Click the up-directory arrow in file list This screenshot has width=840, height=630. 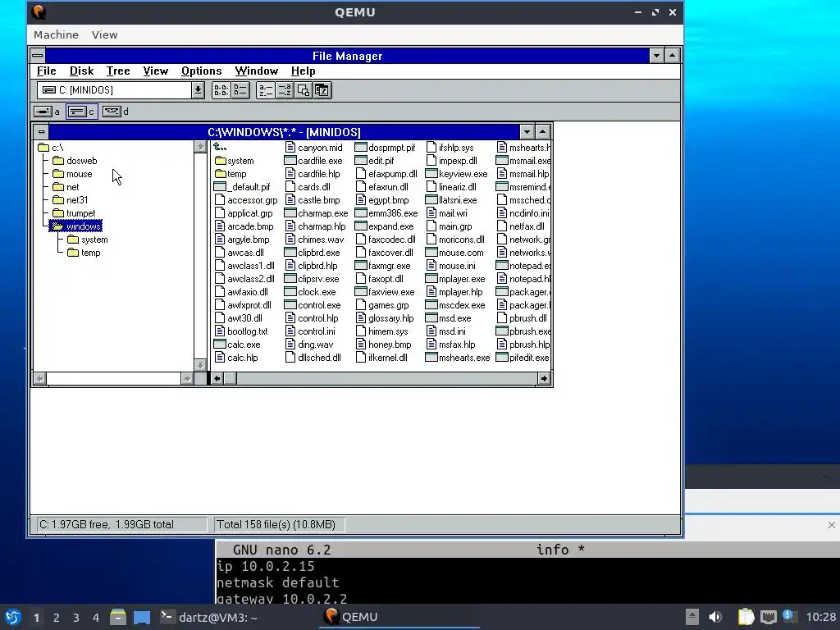(220, 148)
